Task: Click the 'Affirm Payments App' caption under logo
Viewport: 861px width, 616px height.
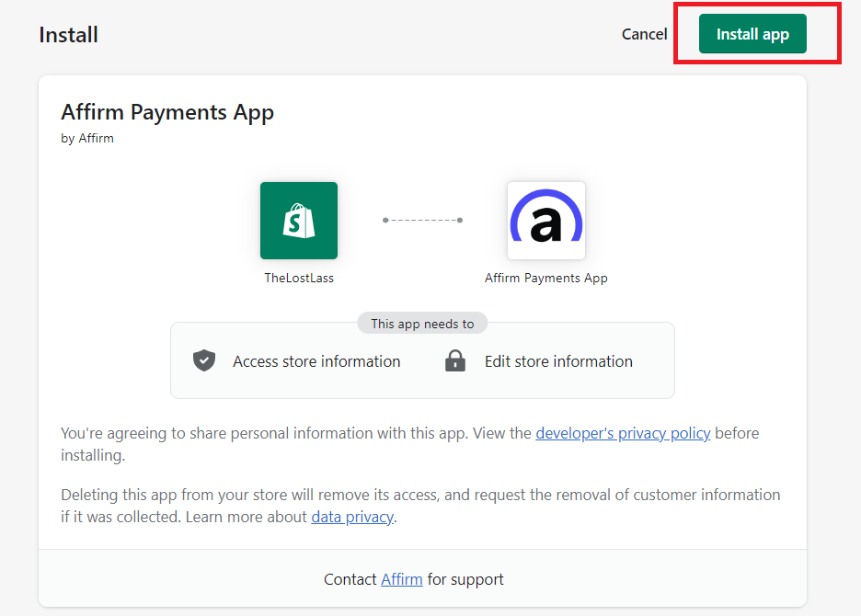Action: point(545,278)
